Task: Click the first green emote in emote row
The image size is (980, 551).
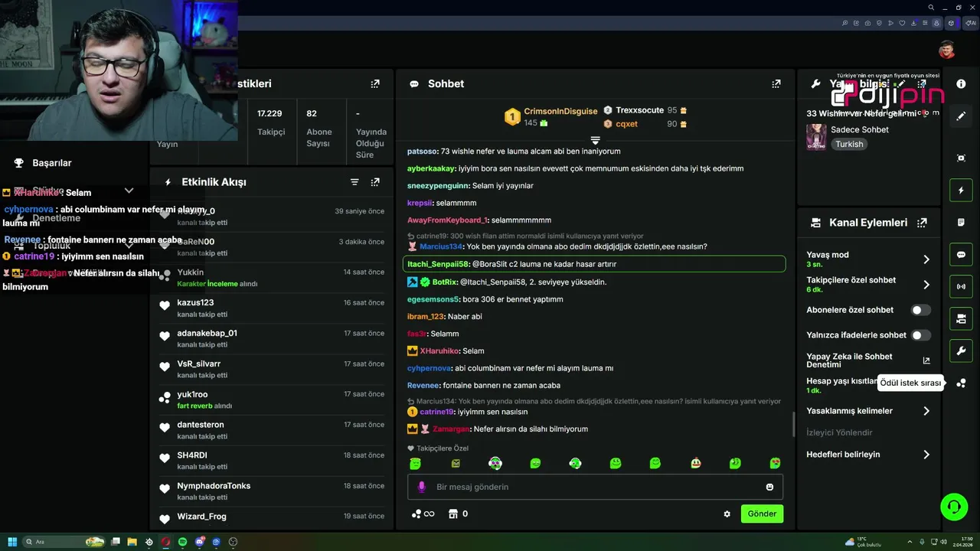Action: pos(415,463)
